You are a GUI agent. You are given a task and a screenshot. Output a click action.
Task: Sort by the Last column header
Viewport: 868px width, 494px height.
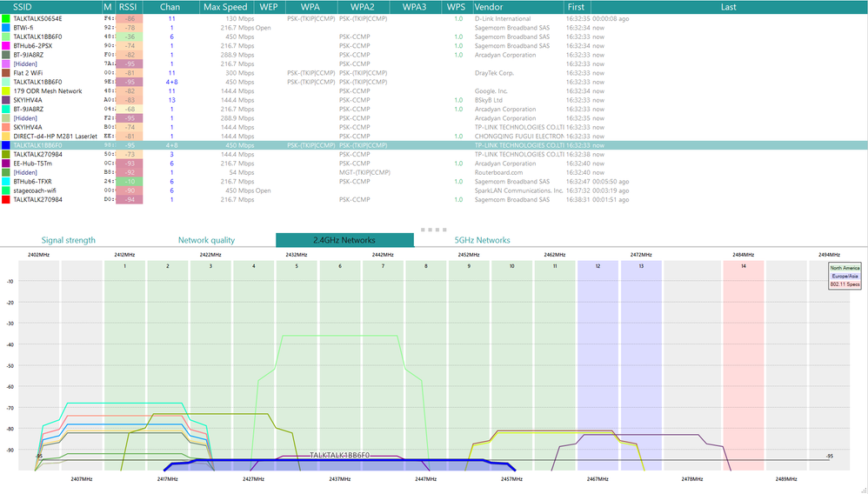729,7
